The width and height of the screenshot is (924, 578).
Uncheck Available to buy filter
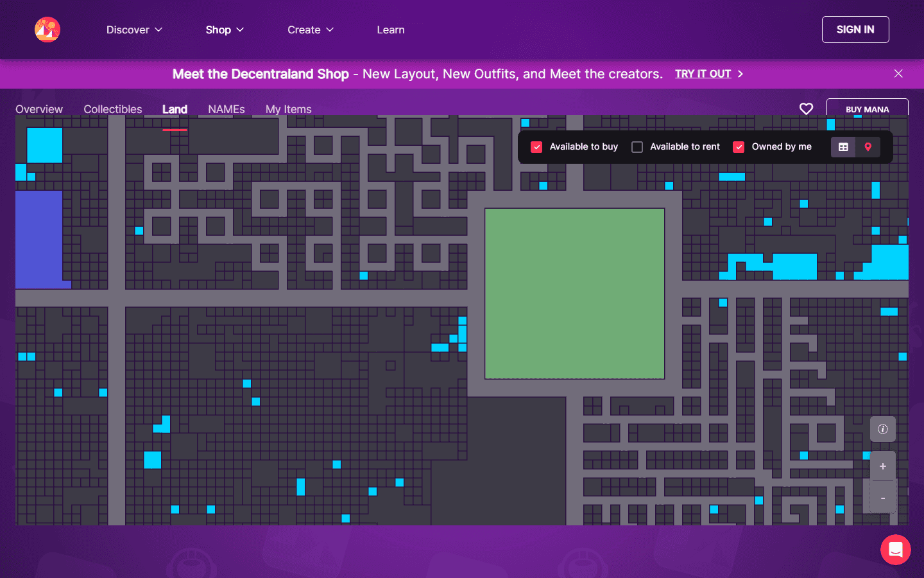pyautogui.click(x=536, y=147)
